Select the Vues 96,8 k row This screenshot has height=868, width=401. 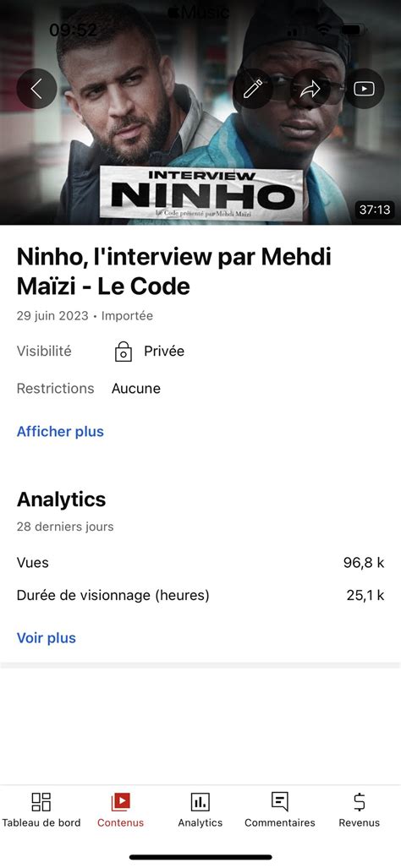(200, 563)
